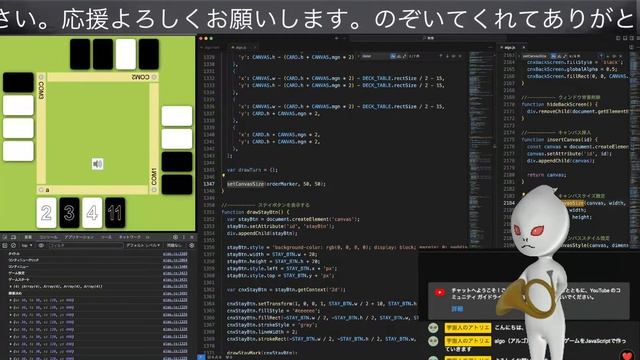Open left editor group more actions menu
Image resolution: width=640 pixels, height=360 pixels.
[x=491, y=48]
